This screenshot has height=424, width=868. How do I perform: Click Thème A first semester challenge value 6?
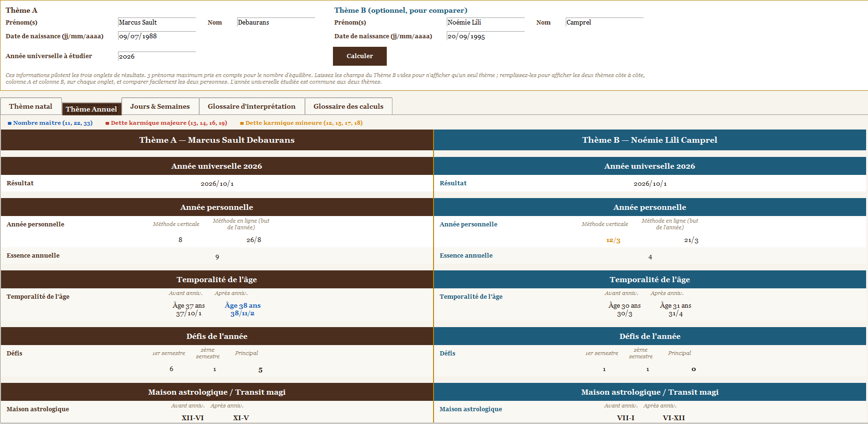click(171, 369)
